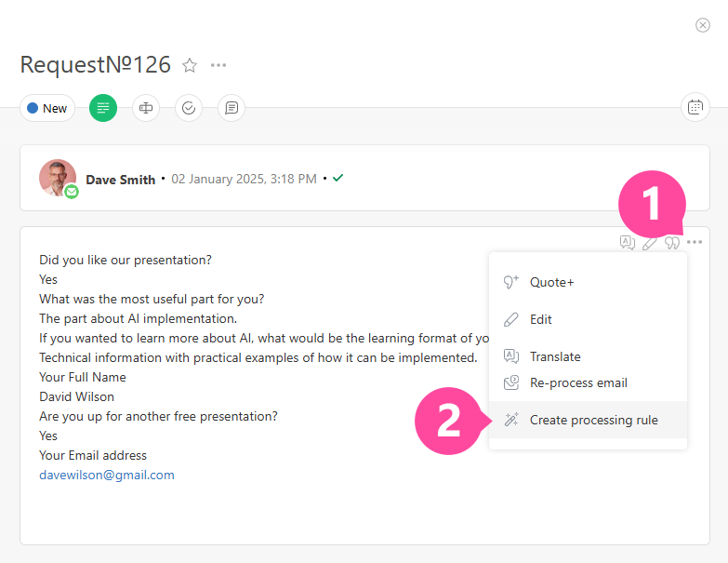Choose Edit from the context menu
Viewport: 728px width, 563px height.
pos(540,319)
